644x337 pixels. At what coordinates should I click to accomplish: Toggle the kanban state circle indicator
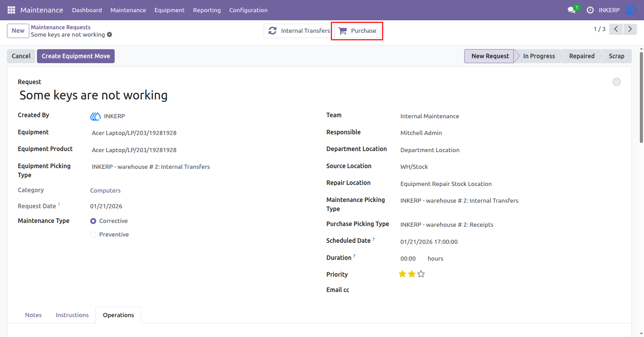[616, 82]
